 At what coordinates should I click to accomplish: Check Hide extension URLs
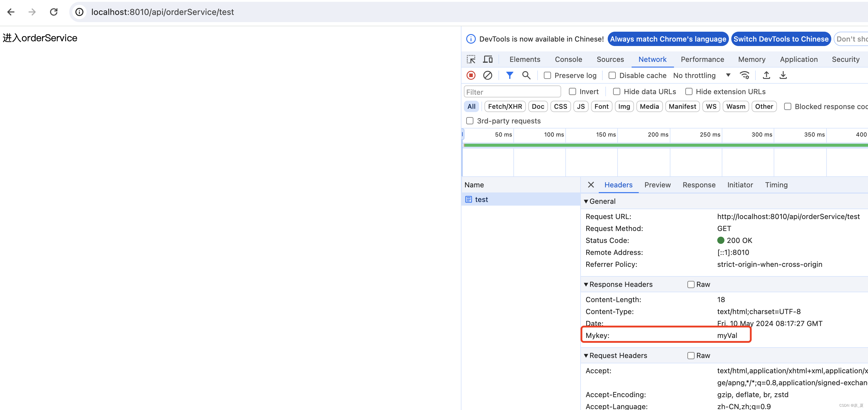click(689, 91)
